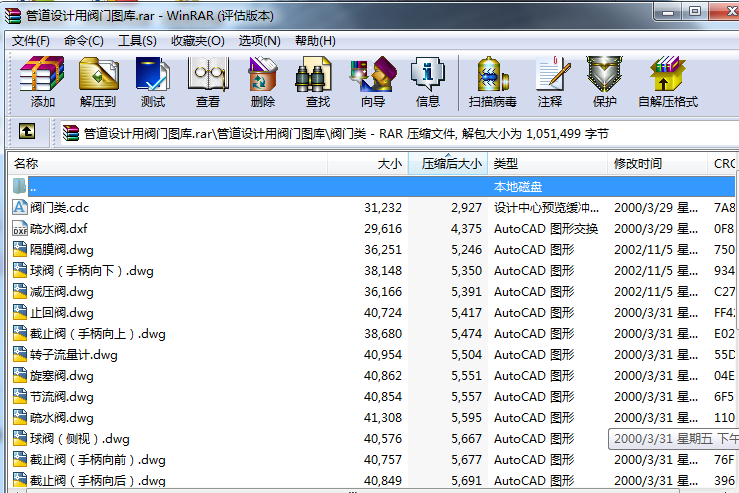Click the packed size value 5,417
739x493 pixels.
coord(466,312)
